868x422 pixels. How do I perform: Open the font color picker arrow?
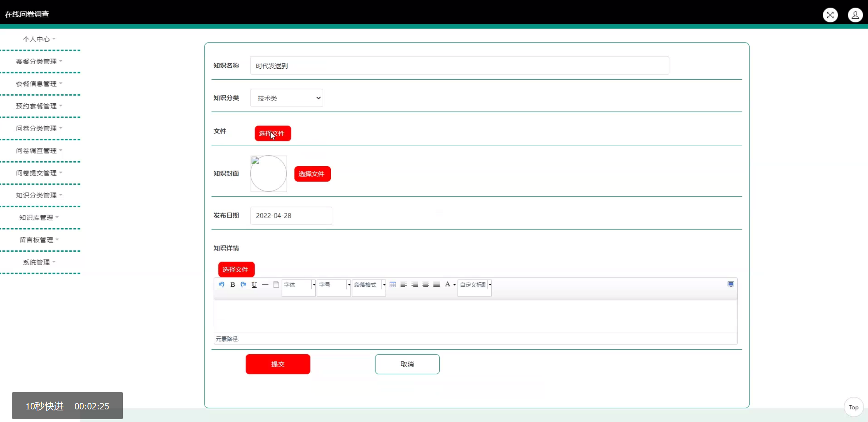point(455,285)
